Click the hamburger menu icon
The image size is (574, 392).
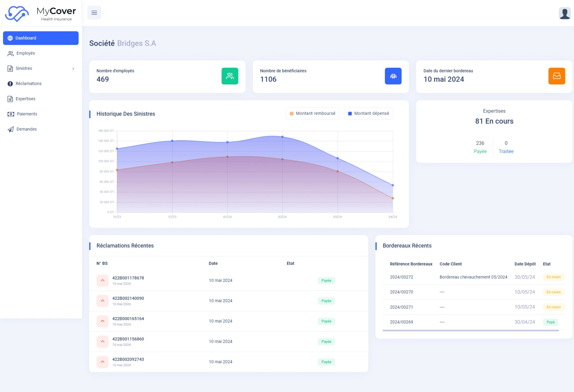pyautogui.click(x=94, y=13)
